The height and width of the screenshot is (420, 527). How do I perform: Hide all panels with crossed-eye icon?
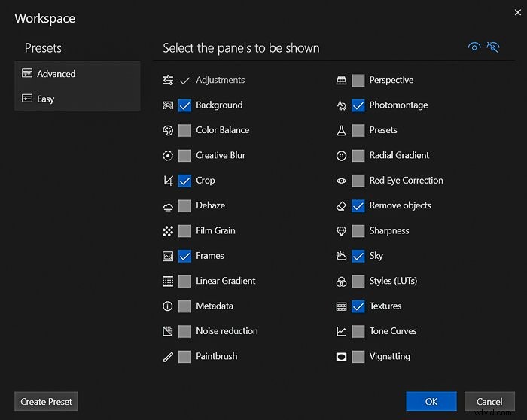click(x=493, y=47)
